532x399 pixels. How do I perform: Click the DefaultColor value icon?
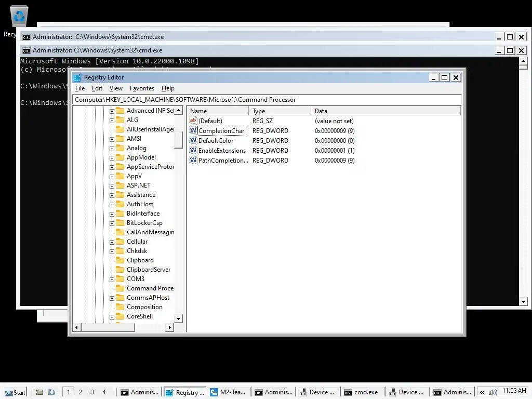[193, 140]
